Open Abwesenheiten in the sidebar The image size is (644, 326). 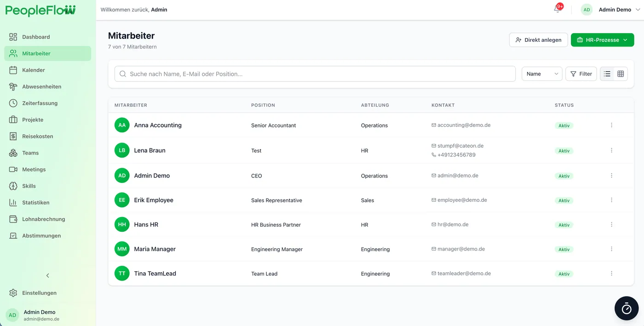pyautogui.click(x=48, y=86)
